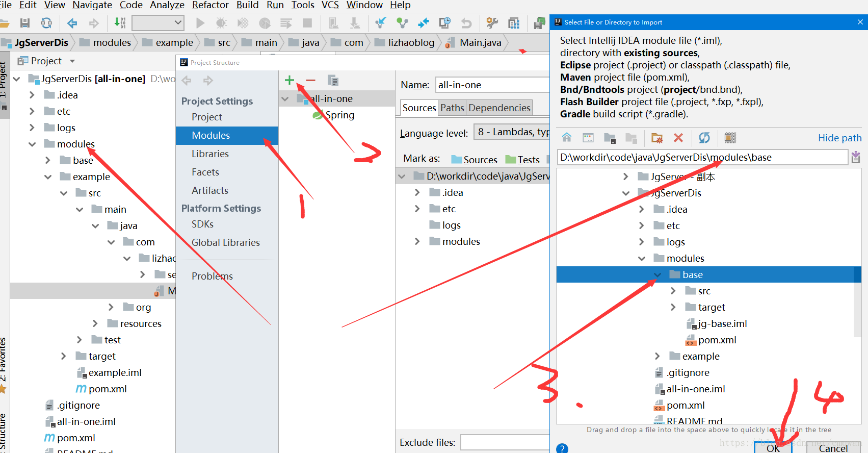The width and height of the screenshot is (868, 453).
Task: Click the Debug bug icon
Action: click(x=221, y=23)
